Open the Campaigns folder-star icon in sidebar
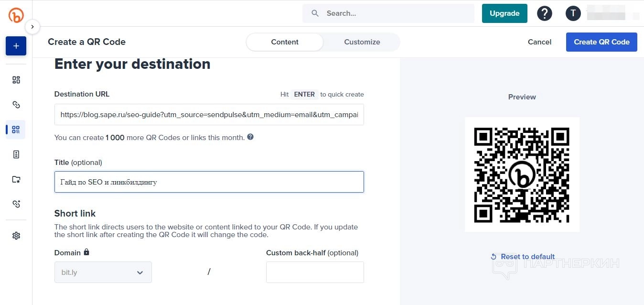The height and width of the screenshot is (305, 644). pyautogui.click(x=16, y=179)
